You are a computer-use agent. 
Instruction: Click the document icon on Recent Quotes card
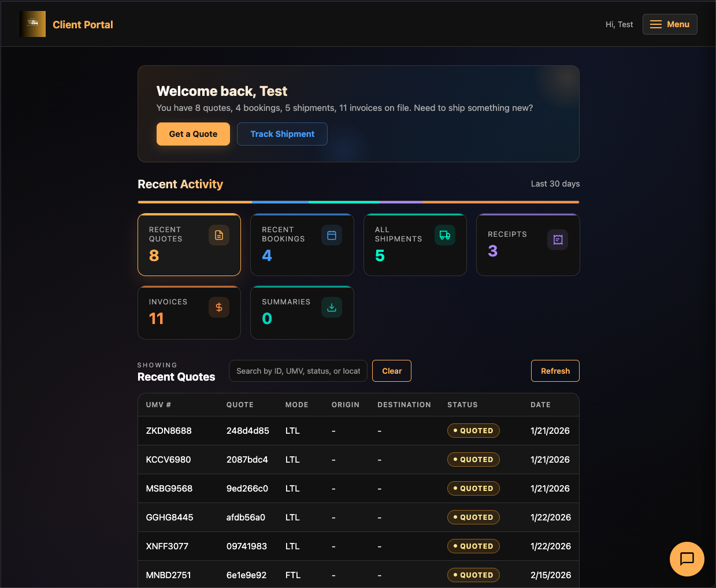point(219,235)
